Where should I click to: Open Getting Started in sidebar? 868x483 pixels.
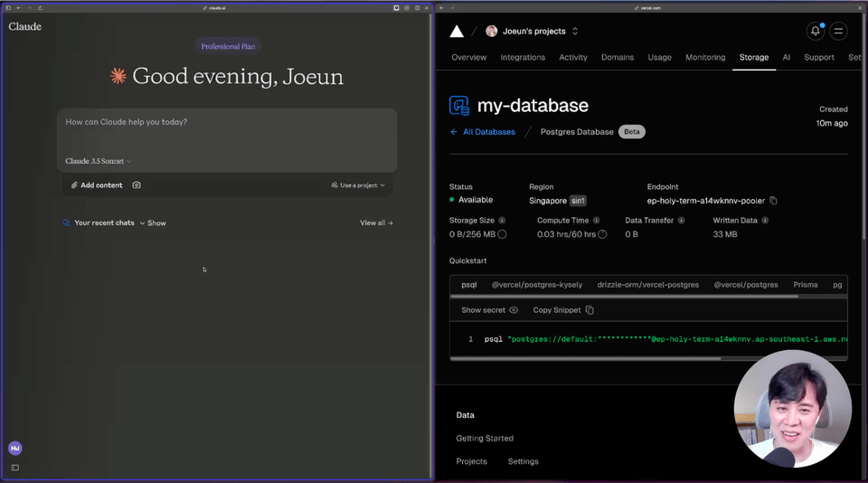point(485,438)
